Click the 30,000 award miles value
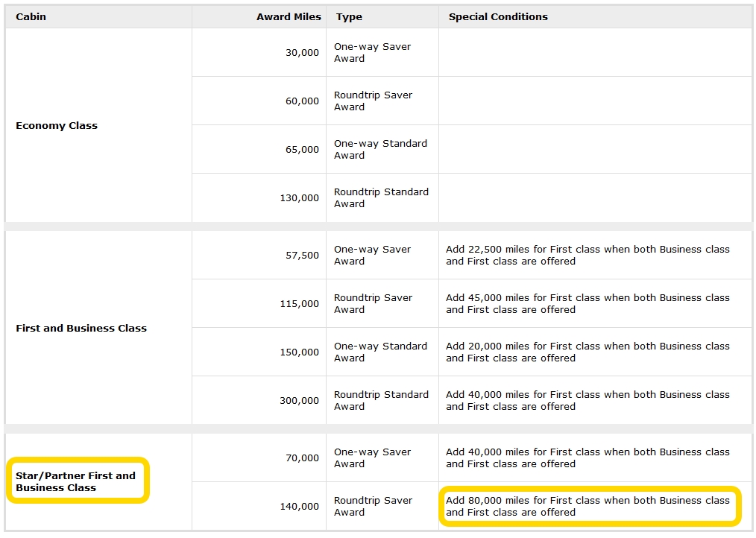Image resolution: width=756 pixels, height=538 pixels. [x=302, y=53]
